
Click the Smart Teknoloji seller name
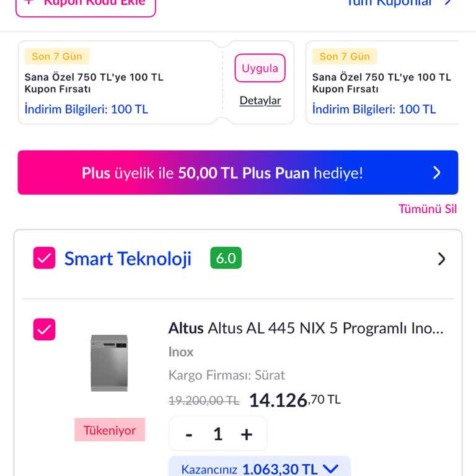[x=128, y=258]
